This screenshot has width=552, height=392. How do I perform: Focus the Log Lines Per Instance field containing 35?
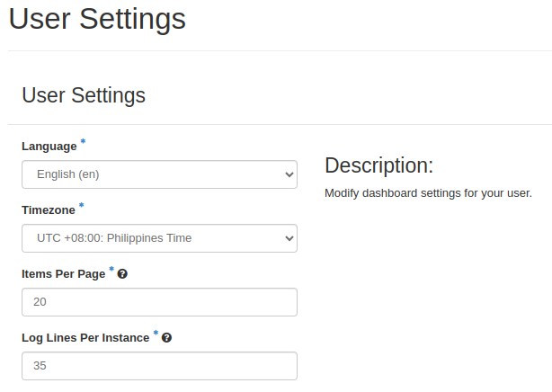pos(159,366)
